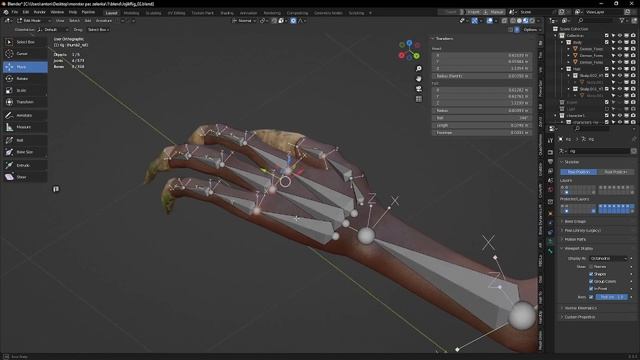Select the Annotate tool
This screenshot has width=640, height=360.
pos(25,116)
